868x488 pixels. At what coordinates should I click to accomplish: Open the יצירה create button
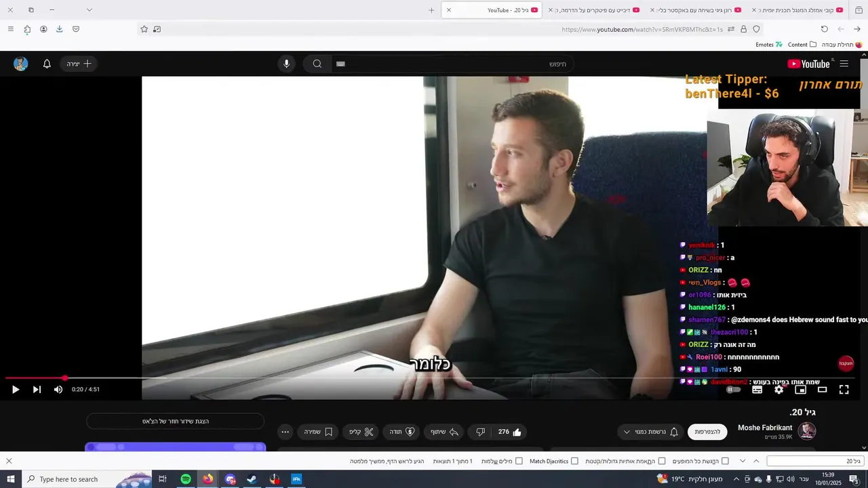click(79, 64)
